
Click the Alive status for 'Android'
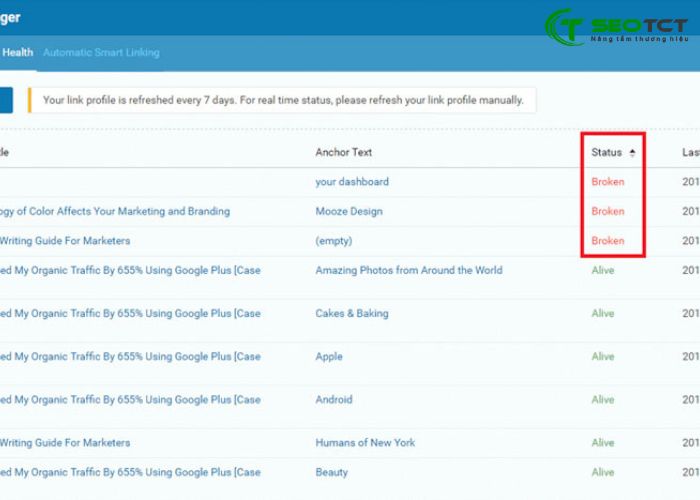[603, 400]
